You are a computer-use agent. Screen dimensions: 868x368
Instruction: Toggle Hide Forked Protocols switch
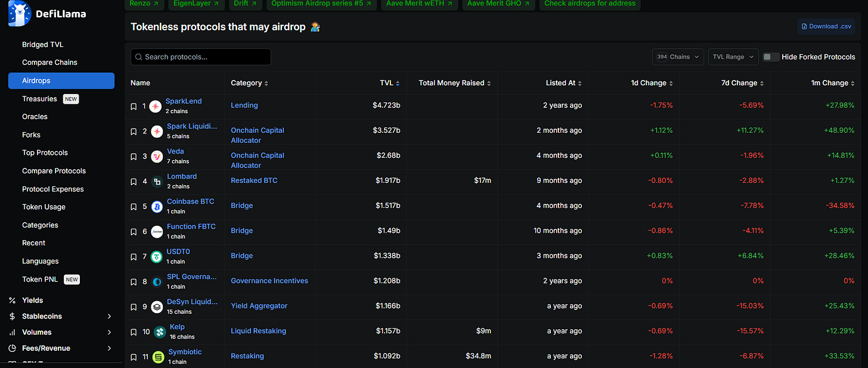[x=771, y=57]
